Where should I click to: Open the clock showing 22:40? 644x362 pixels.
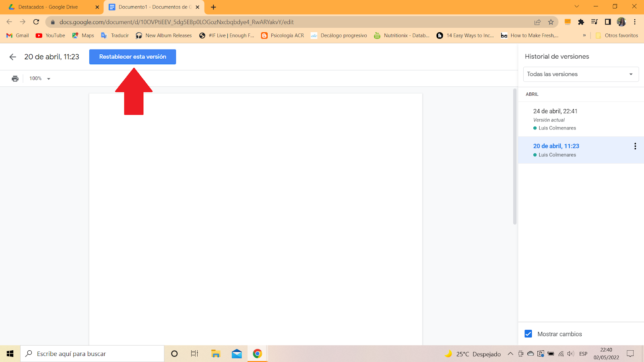point(606,354)
